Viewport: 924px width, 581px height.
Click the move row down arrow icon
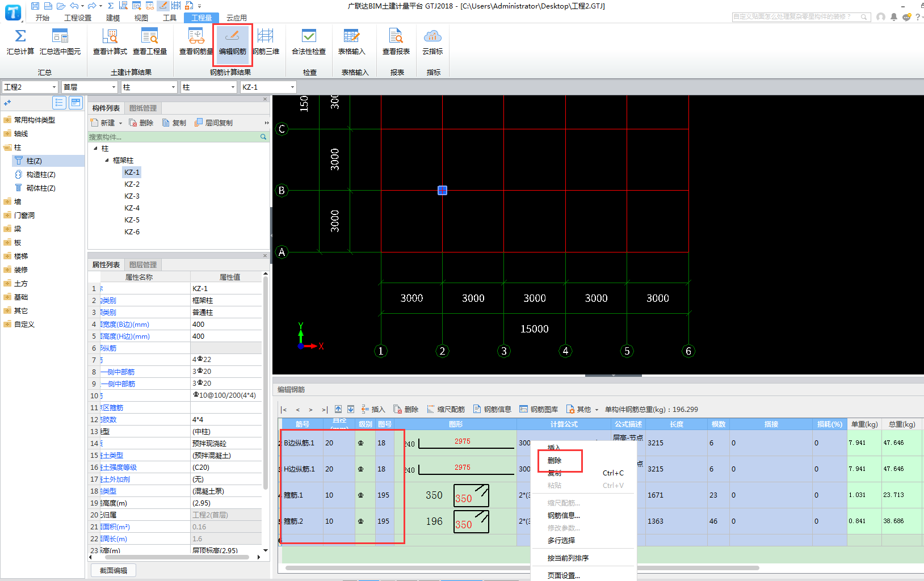click(351, 409)
